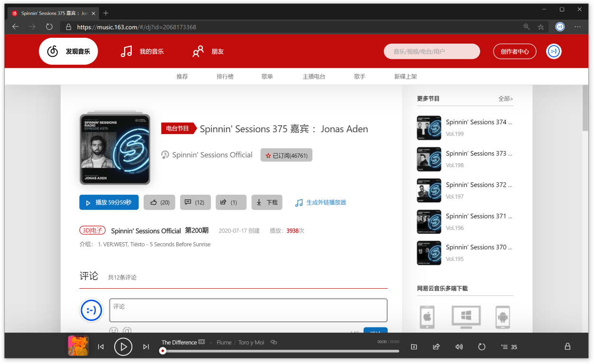Open The Difference song title link
Screen dimensions: 594x364
click(179, 342)
